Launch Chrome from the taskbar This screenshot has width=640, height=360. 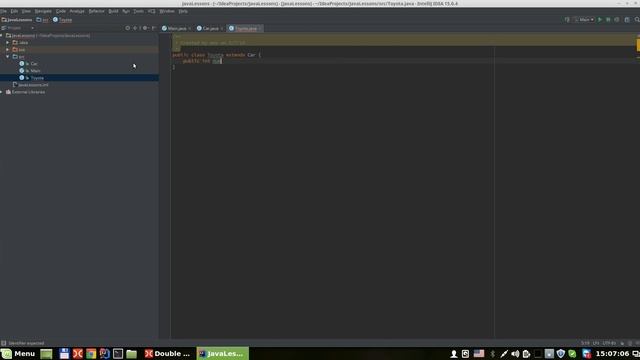pos(91,353)
